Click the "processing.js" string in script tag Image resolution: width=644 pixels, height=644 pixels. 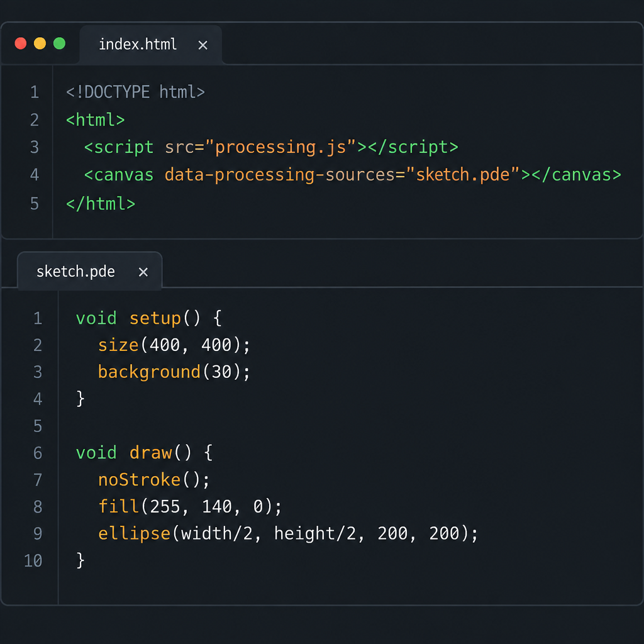[x=280, y=147]
